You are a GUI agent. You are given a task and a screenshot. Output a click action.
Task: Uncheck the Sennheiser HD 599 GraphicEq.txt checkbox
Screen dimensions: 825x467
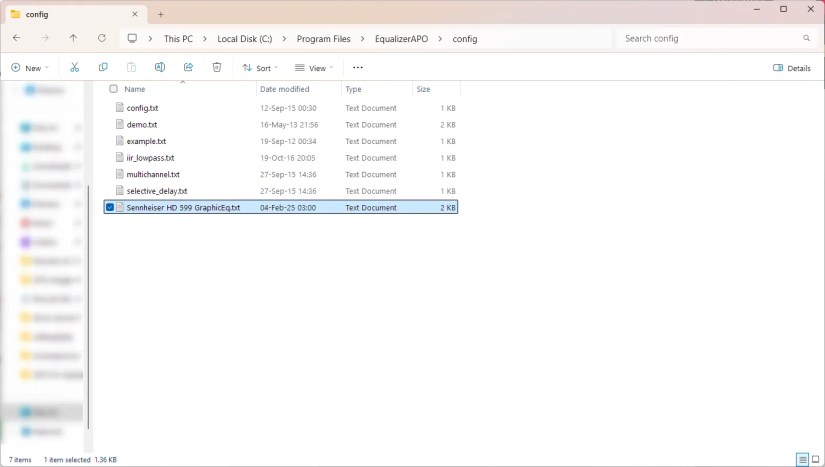[x=110, y=207]
